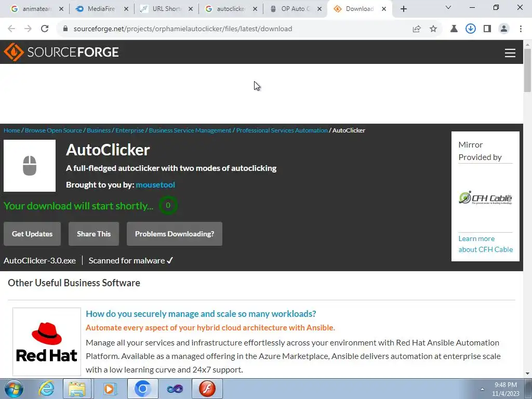Click the share page icon in address bar

click(x=417, y=29)
